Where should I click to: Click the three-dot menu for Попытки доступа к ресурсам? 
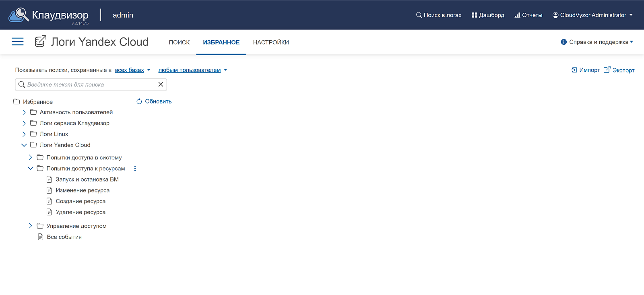[135, 169]
